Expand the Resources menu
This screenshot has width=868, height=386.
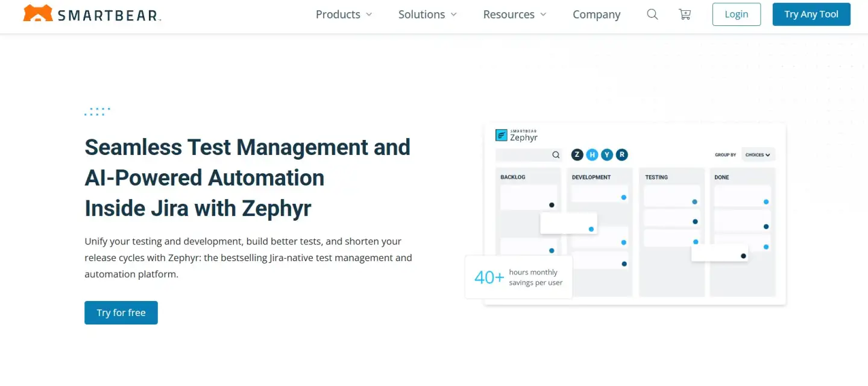(515, 14)
